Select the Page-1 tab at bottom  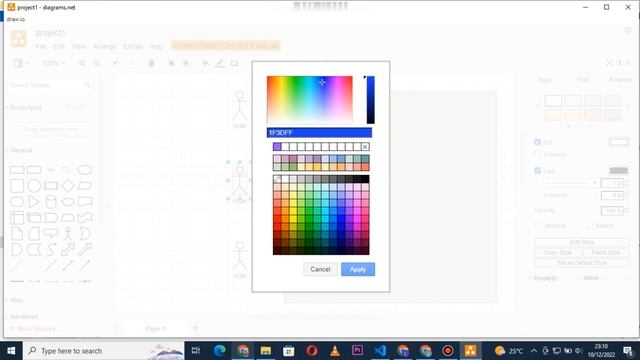point(156,329)
